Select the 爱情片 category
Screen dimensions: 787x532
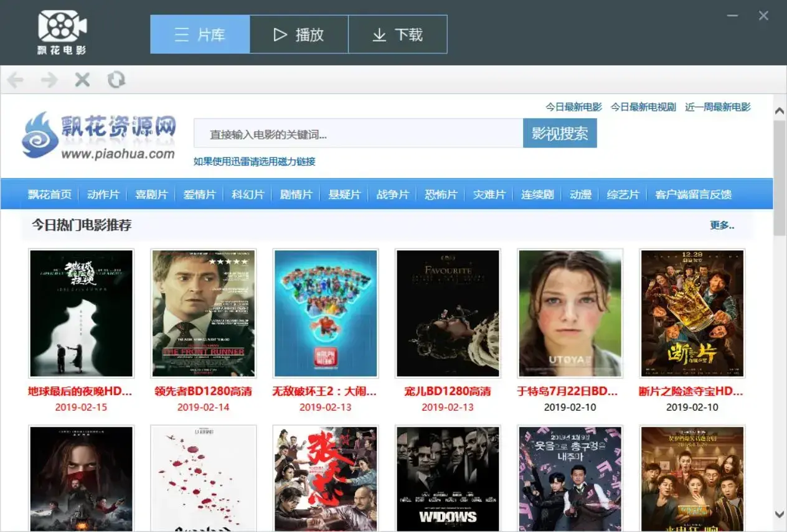coord(200,195)
